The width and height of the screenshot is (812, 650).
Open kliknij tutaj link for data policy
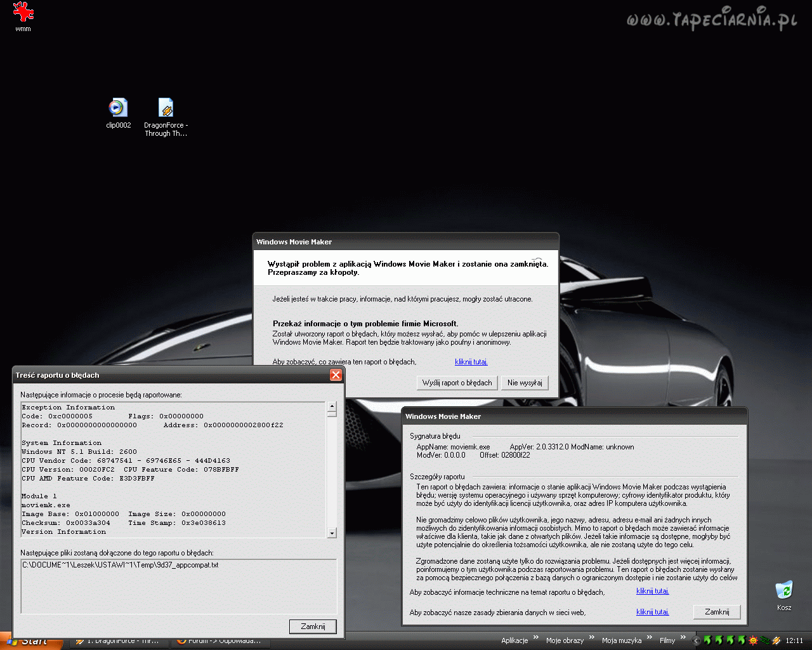point(652,612)
